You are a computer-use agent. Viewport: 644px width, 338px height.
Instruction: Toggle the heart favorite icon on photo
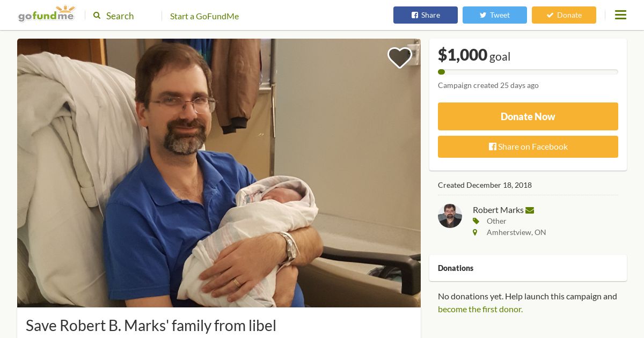click(x=400, y=57)
